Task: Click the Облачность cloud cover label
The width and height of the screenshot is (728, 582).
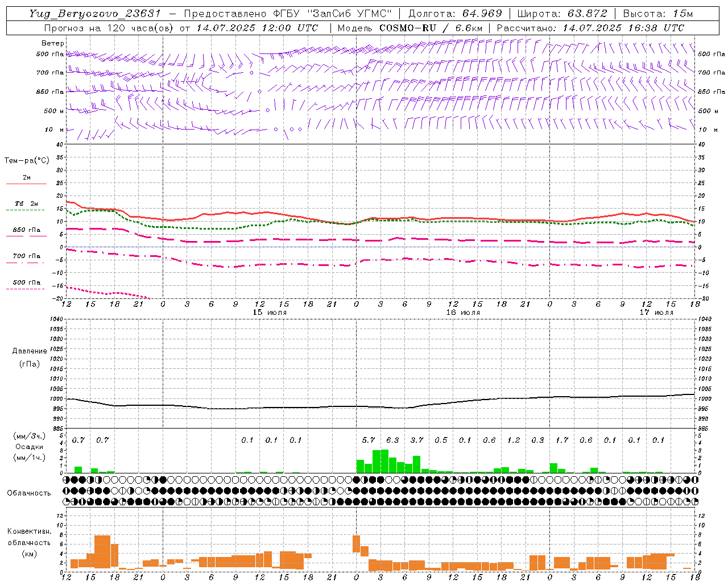Action: pos(29,493)
